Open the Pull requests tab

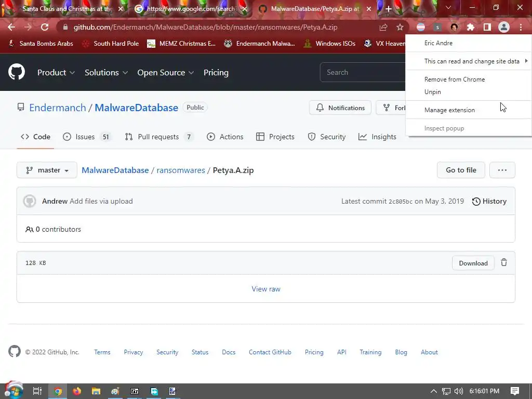click(x=159, y=137)
